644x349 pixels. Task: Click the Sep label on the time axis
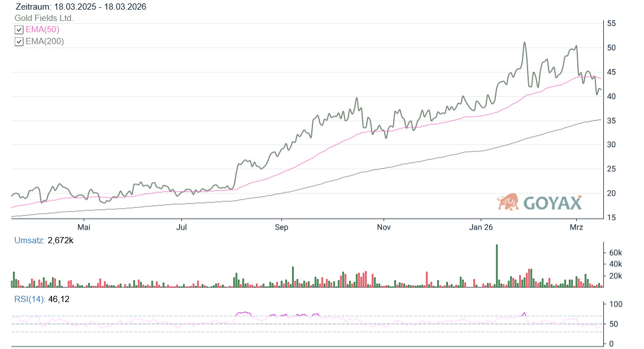coord(281,227)
